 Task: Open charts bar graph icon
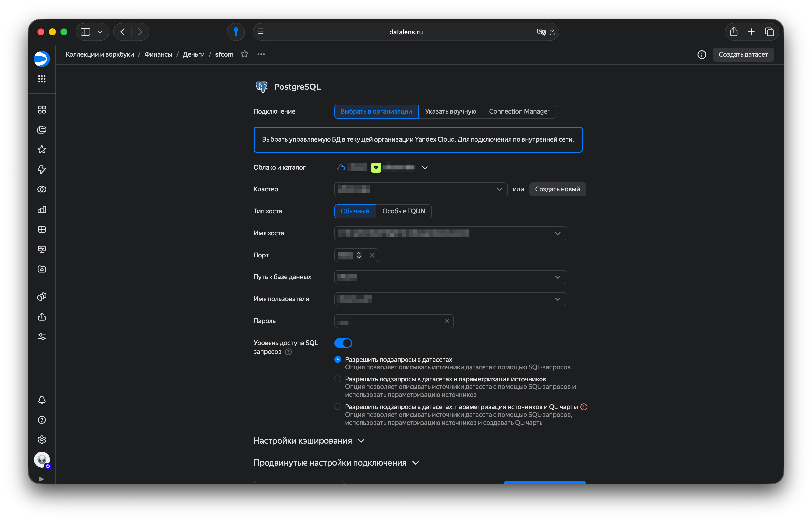click(x=42, y=209)
